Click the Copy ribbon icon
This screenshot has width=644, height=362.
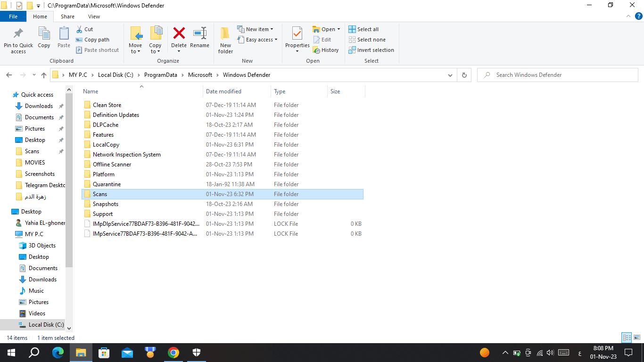(x=44, y=34)
